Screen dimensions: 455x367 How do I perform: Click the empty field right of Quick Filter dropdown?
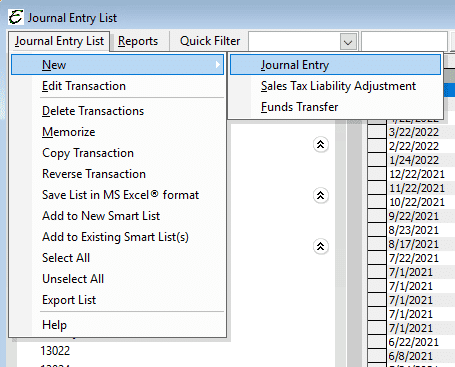pos(404,42)
